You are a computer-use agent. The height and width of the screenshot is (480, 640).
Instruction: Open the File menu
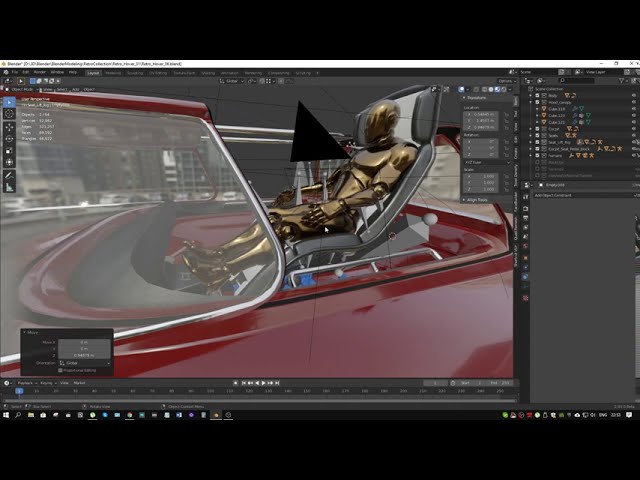[14, 72]
